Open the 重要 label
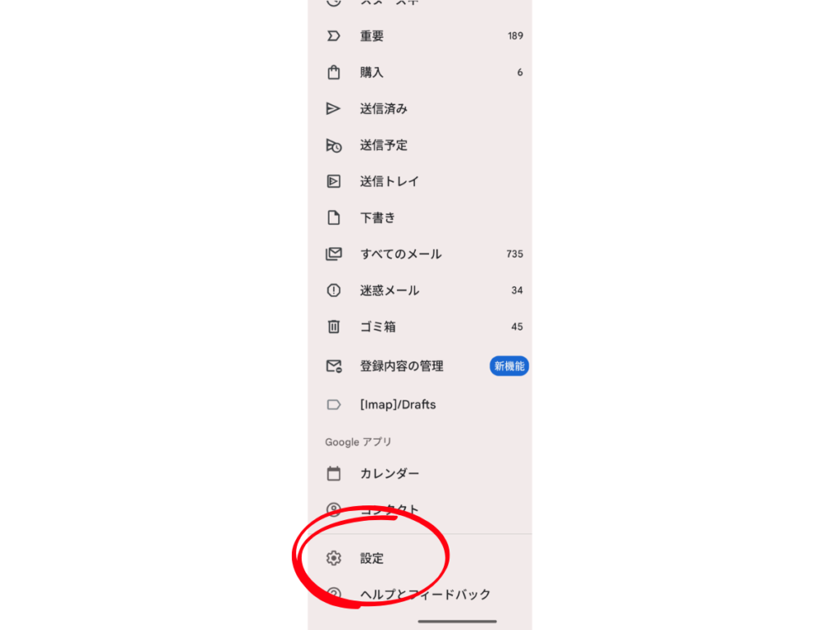840x630 pixels. click(420, 36)
